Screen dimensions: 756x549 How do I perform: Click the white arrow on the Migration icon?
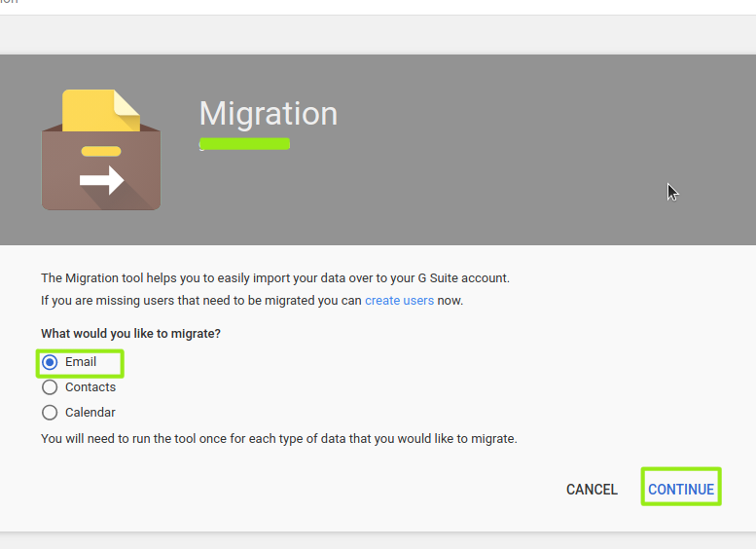pos(102,180)
